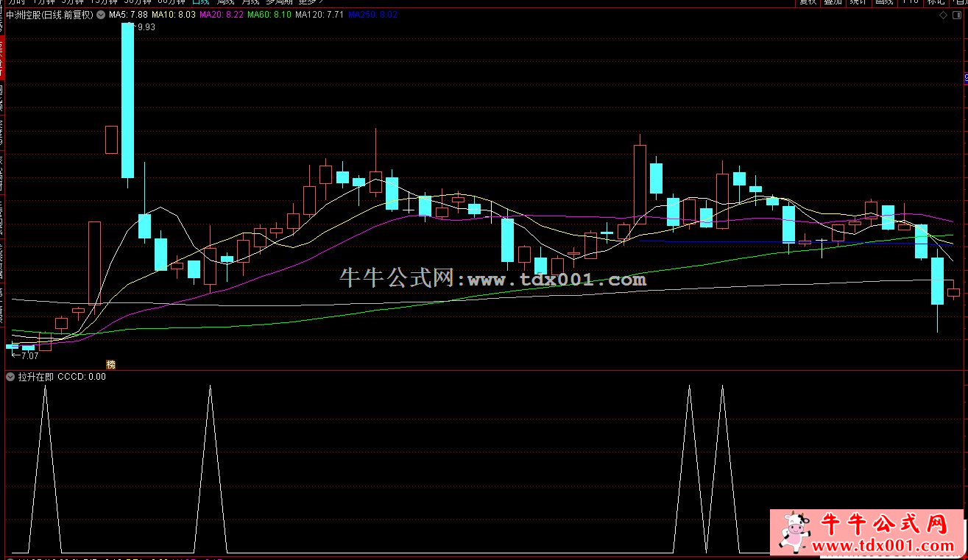The image size is (968, 560).
Task: Toggle the side panel icon beside the diamond
Action: (x=958, y=15)
